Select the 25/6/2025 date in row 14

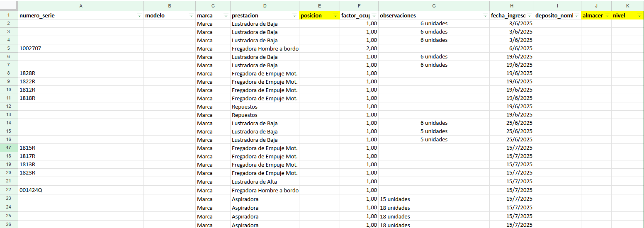coord(512,123)
